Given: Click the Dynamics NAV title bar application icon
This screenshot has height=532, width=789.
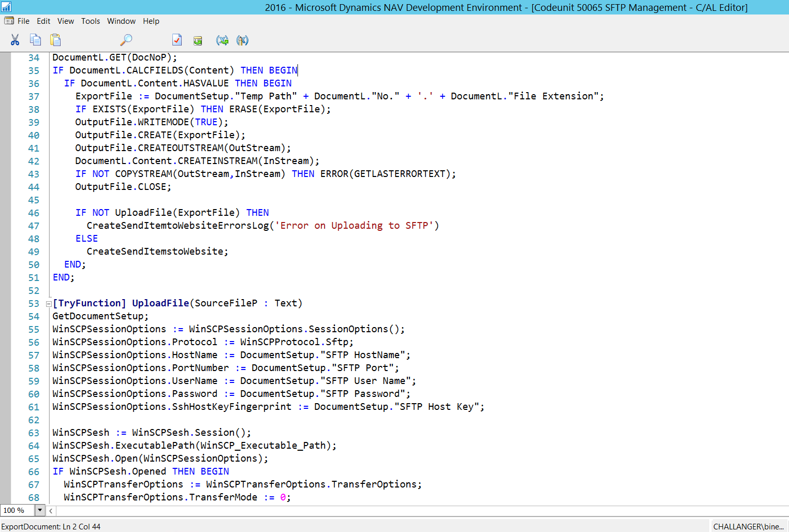Looking at the screenshot, I should (6, 7).
